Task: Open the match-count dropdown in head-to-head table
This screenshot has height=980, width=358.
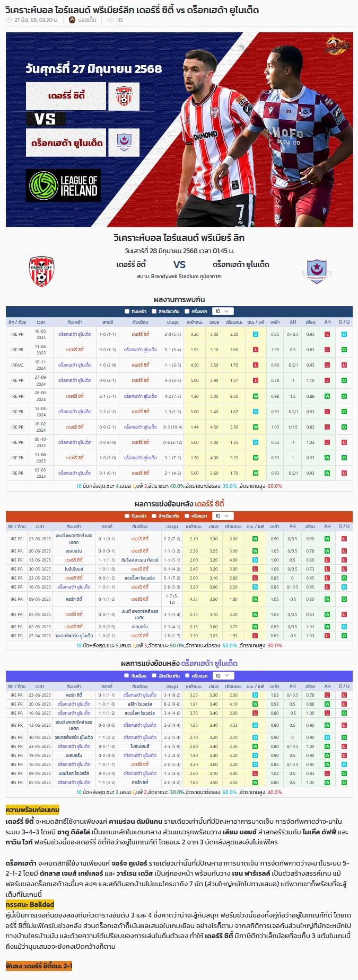Action: coord(223,311)
